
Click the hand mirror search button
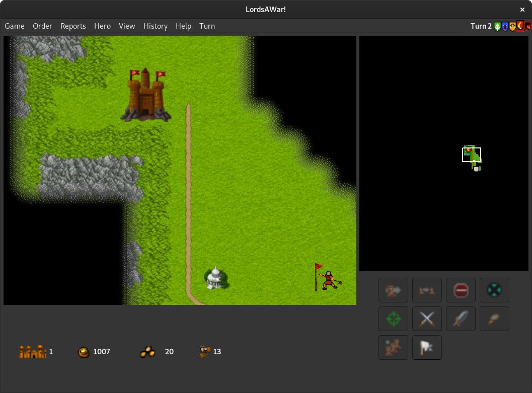494,319
